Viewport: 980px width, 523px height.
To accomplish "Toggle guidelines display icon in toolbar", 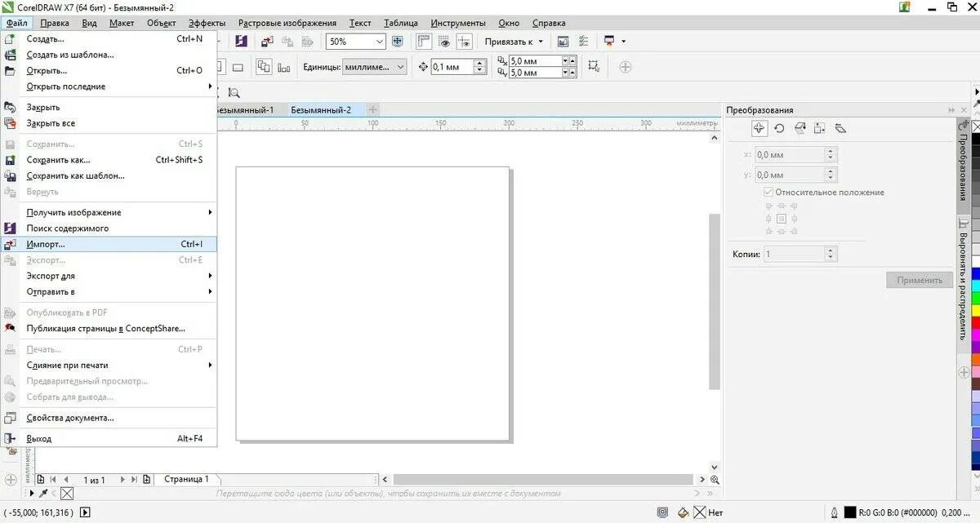I will coord(465,42).
